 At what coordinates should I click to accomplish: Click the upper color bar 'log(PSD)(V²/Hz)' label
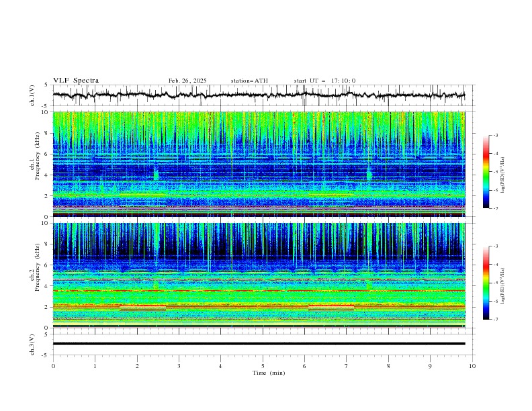503,175
